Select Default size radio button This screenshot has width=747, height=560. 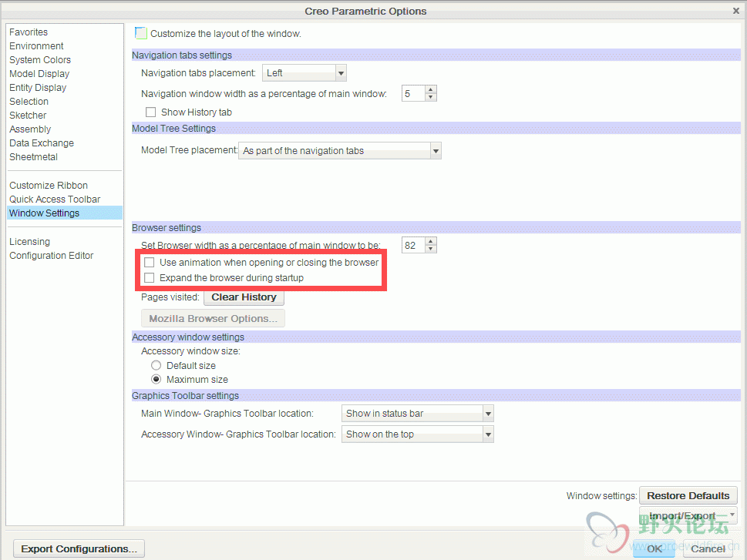pyautogui.click(x=156, y=365)
